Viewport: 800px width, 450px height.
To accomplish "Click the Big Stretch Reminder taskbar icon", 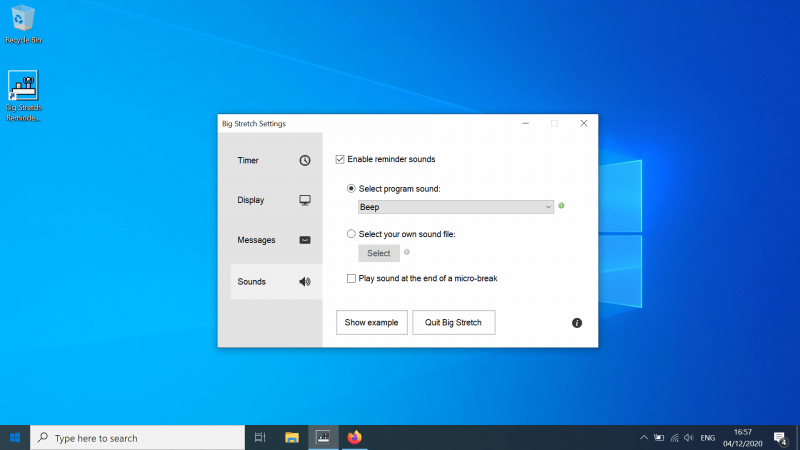I will click(x=323, y=438).
